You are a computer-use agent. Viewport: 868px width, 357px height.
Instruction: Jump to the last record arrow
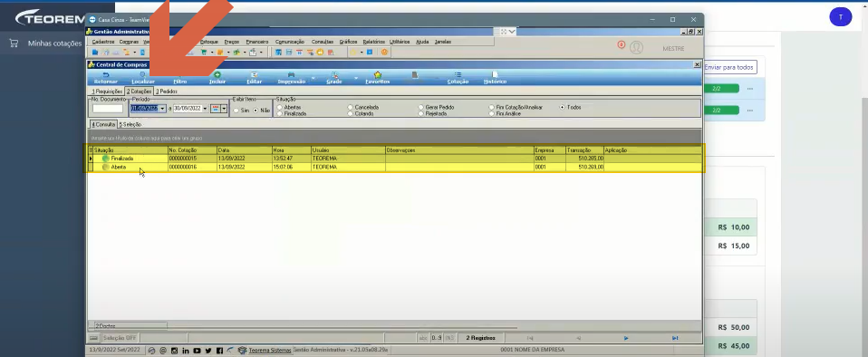[x=675, y=338]
